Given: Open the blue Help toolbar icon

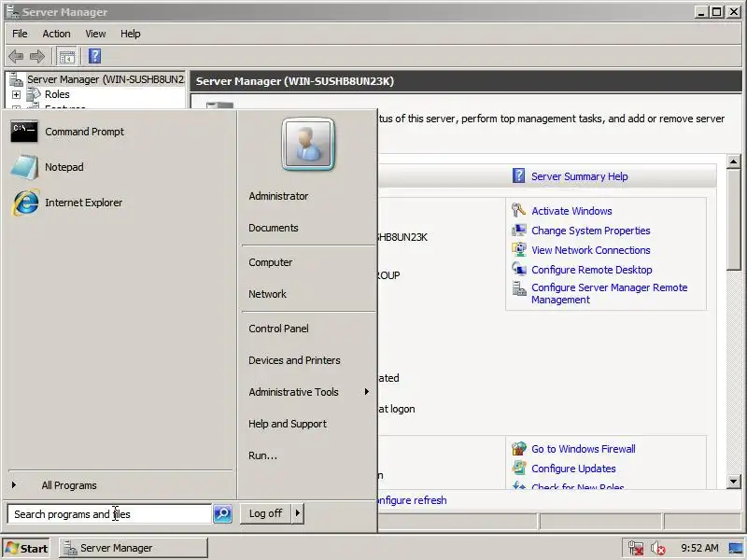Looking at the screenshot, I should [x=95, y=56].
